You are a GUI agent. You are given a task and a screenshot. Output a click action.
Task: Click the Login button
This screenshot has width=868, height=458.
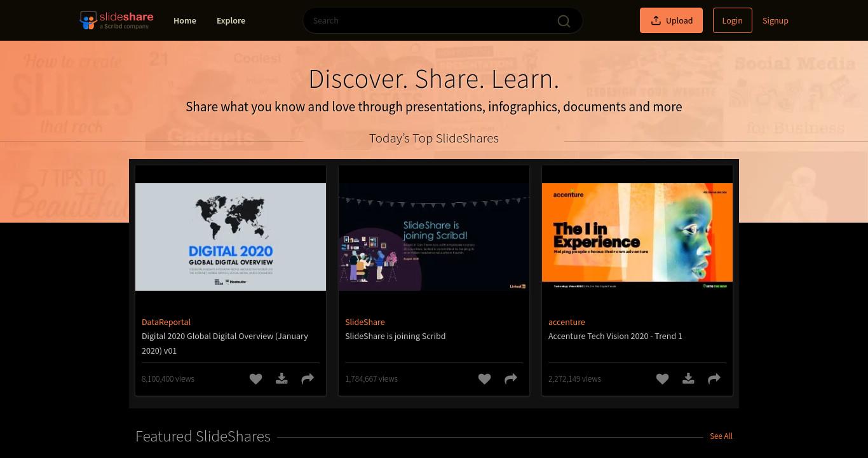[x=732, y=20]
